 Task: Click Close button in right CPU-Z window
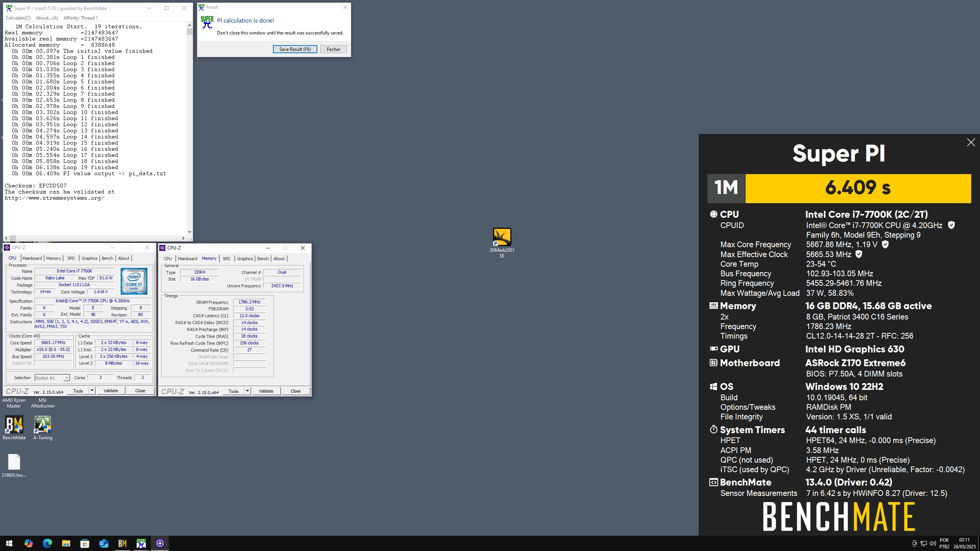(296, 391)
